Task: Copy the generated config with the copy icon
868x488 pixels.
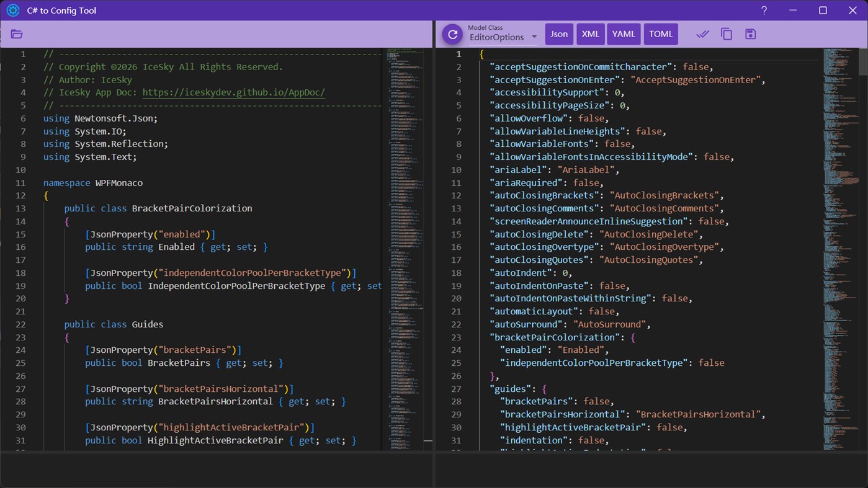Action: tap(727, 34)
